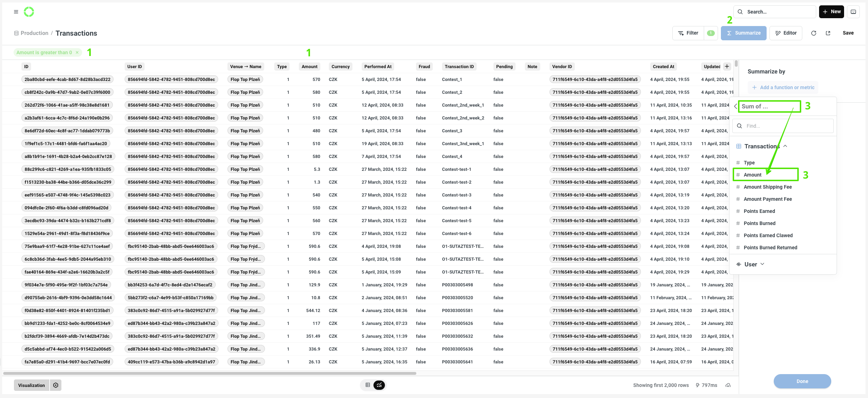Click the Created At column header
Image resolution: width=868 pixels, height=398 pixels.
(663, 66)
